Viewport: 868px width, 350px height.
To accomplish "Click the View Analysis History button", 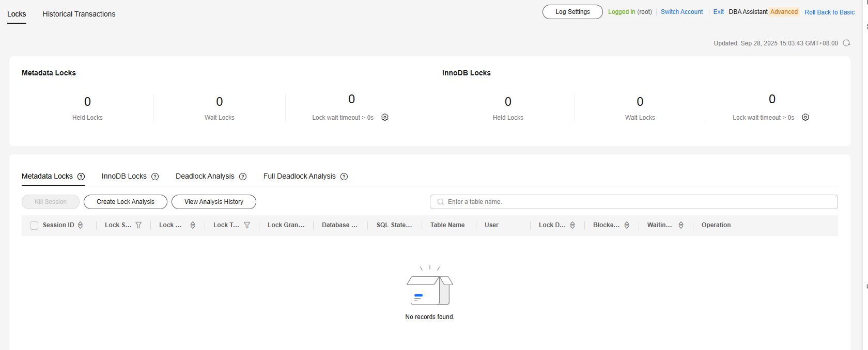I will tap(214, 202).
